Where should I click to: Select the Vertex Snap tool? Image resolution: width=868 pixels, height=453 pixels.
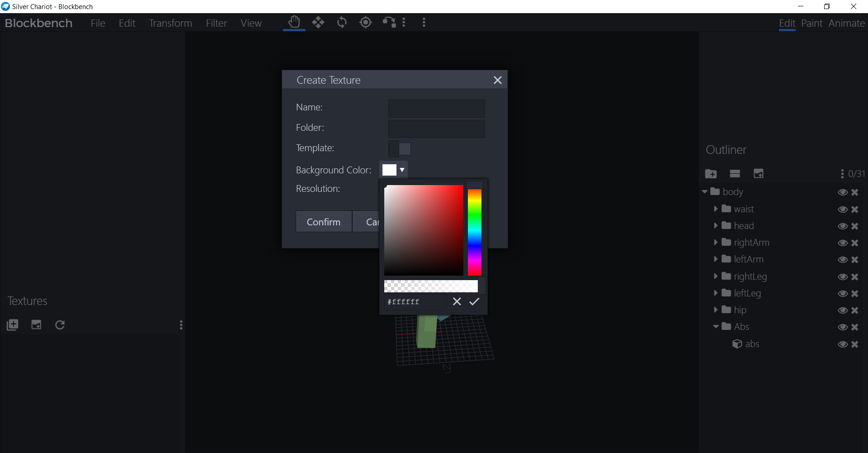pyautogui.click(x=389, y=22)
